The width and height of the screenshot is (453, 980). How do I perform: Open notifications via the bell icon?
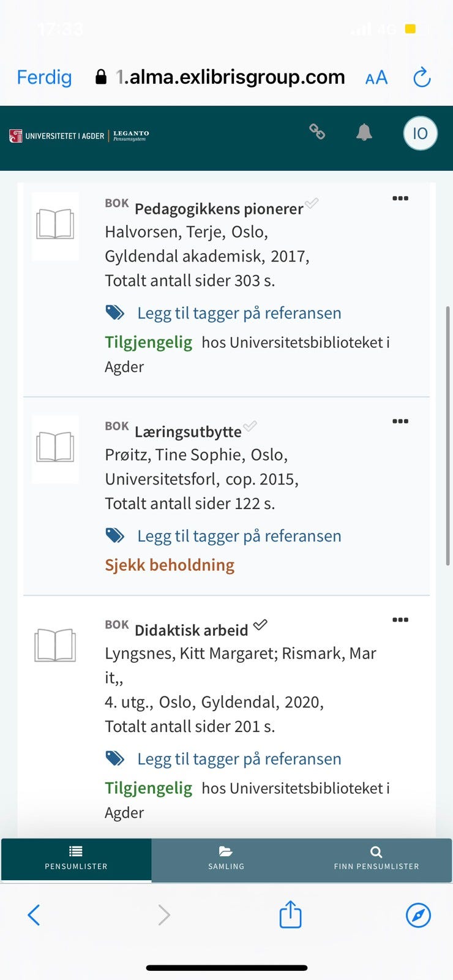pos(365,132)
